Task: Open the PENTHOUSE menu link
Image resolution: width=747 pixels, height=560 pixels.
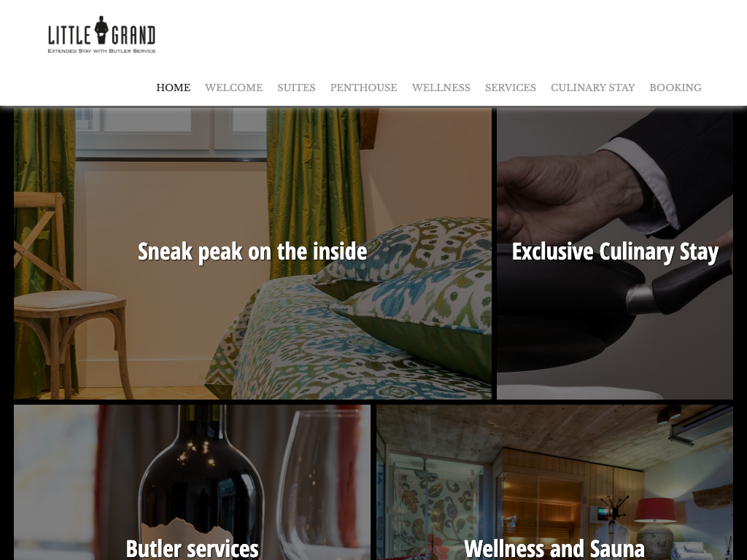Action: (x=363, y=87)
